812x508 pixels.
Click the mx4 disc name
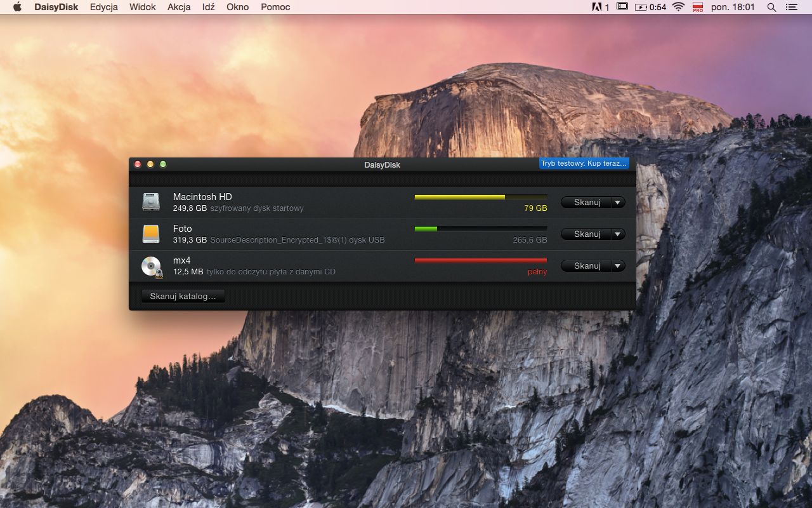coord(181,260)
